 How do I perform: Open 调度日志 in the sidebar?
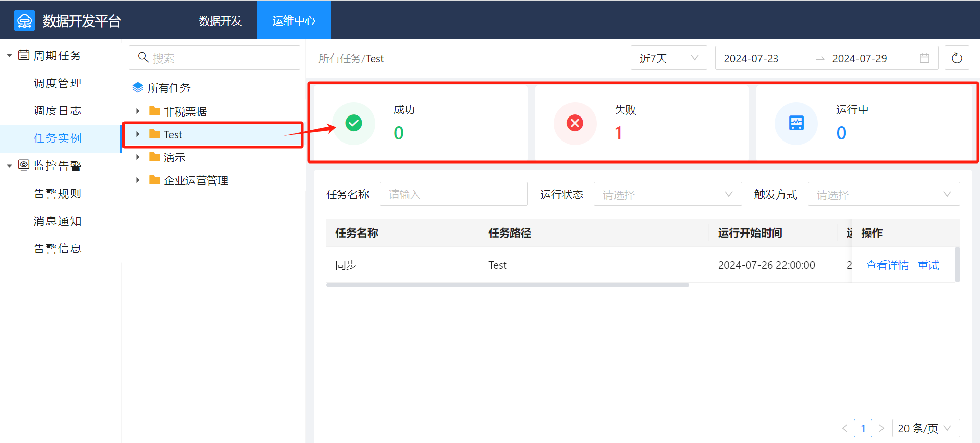tap(57, 111)
